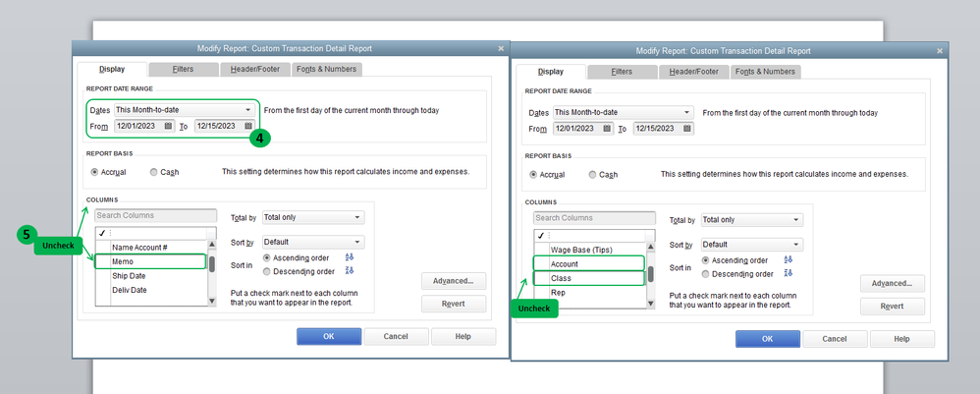
Task: Select Accrual basis in left dialog
Action: pos(94,172)
